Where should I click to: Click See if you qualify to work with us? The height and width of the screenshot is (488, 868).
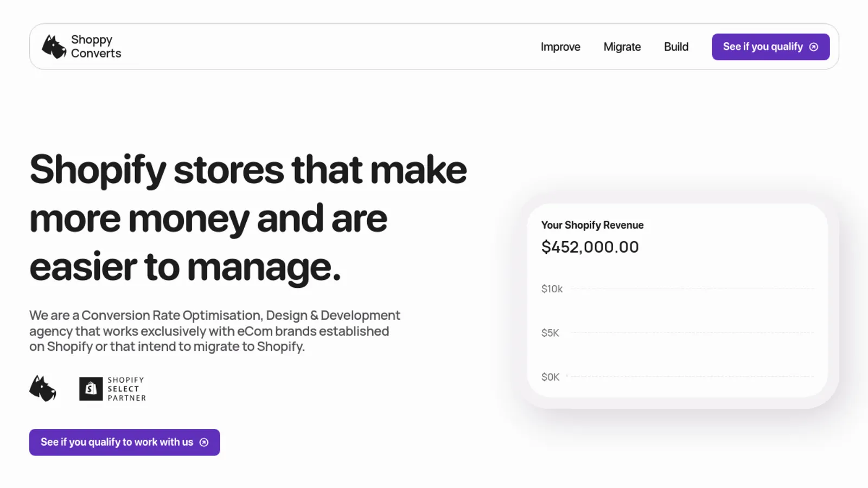(124, 442)
